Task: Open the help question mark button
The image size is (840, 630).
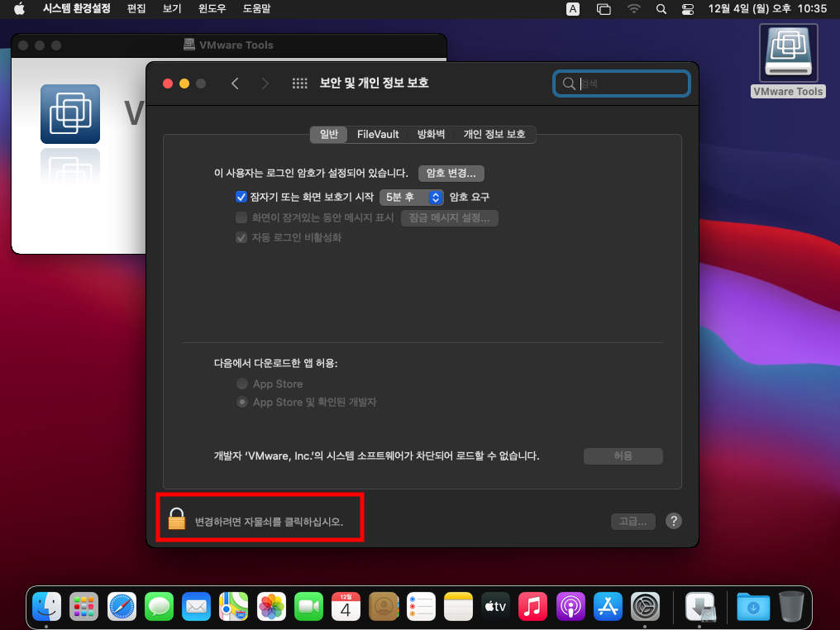Action: click(x=673, y=521)
